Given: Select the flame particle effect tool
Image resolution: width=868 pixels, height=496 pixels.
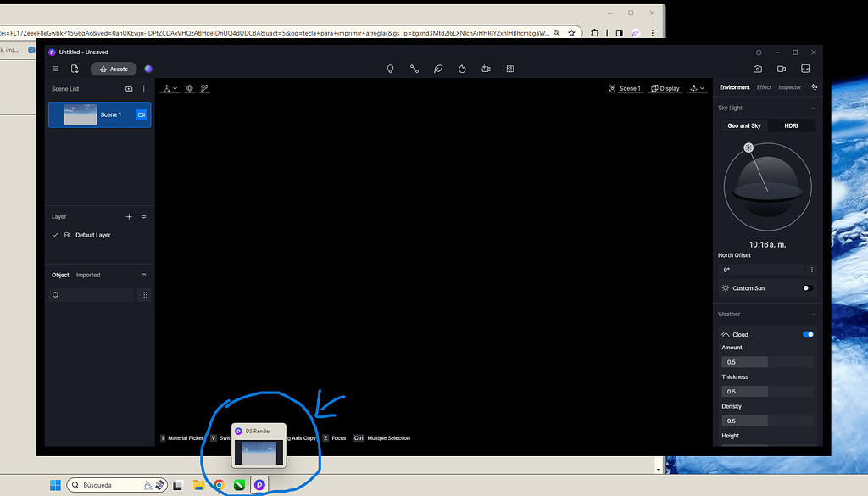Looking at the screenshot, I should point(462,69).
